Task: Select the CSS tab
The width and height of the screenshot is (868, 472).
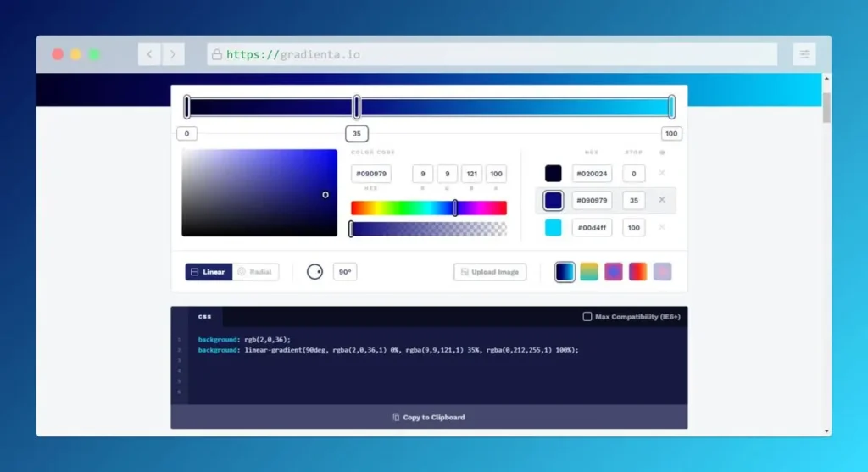Action: (x=205, y=317)
